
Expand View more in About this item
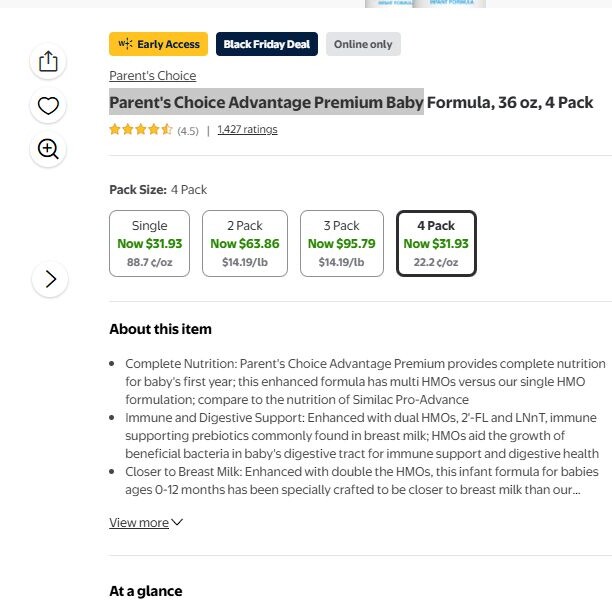139,522
